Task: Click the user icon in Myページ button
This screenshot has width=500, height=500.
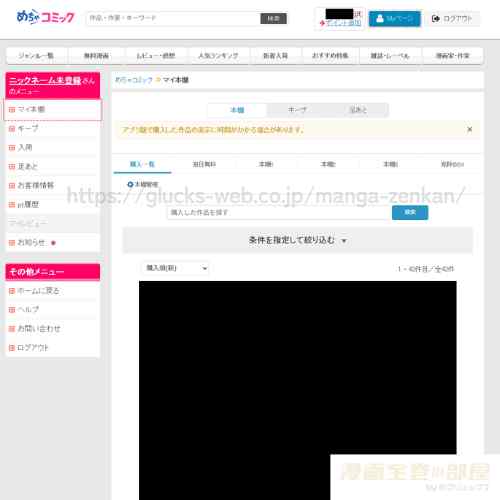Action: pyautogui.click(x=380, y=19)
